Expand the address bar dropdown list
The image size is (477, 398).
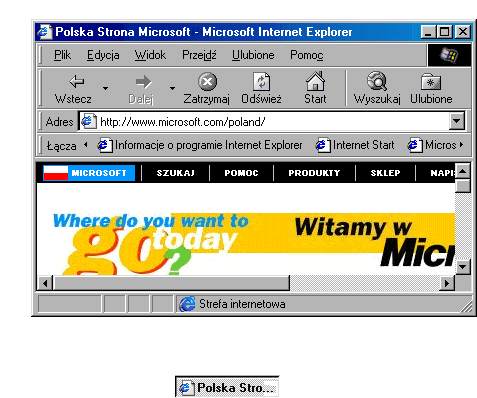pyautogui.click(x=457, y=121)
